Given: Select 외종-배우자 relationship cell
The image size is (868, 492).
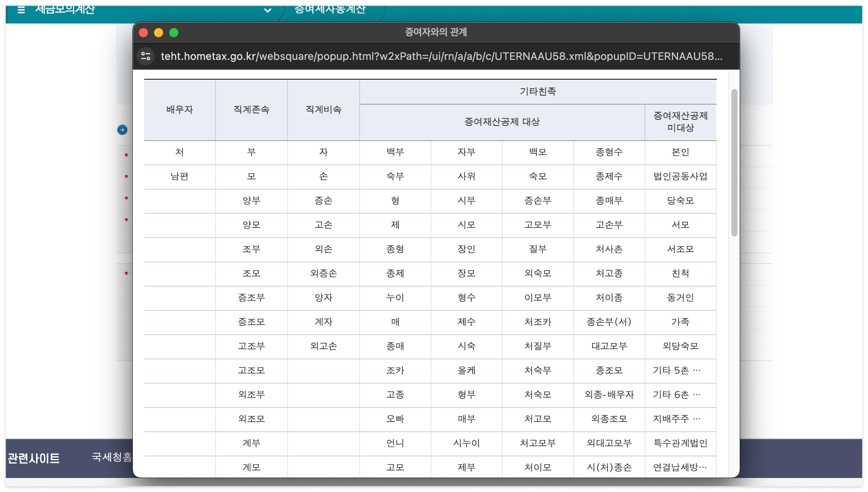Looking at the screenshot, I should tap(609, 395).
